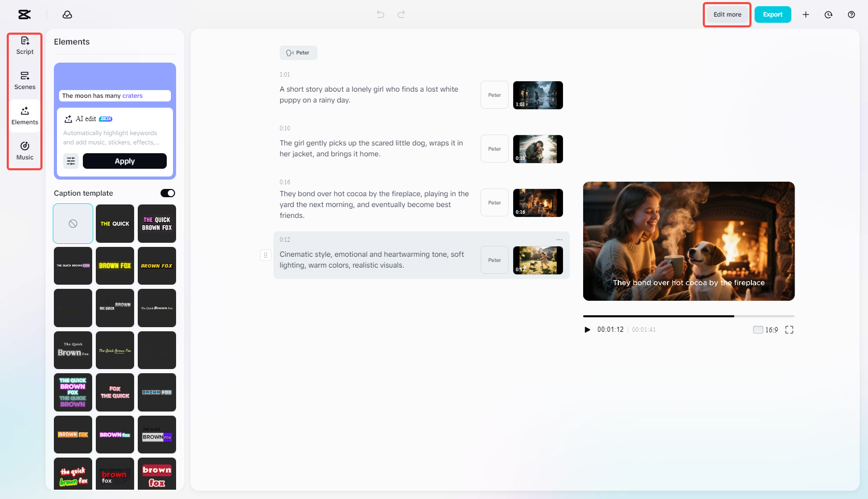The height and width of the screenshot is (499, 868).
Task: Open AI edit settings sliders icon
Action: 71,161
